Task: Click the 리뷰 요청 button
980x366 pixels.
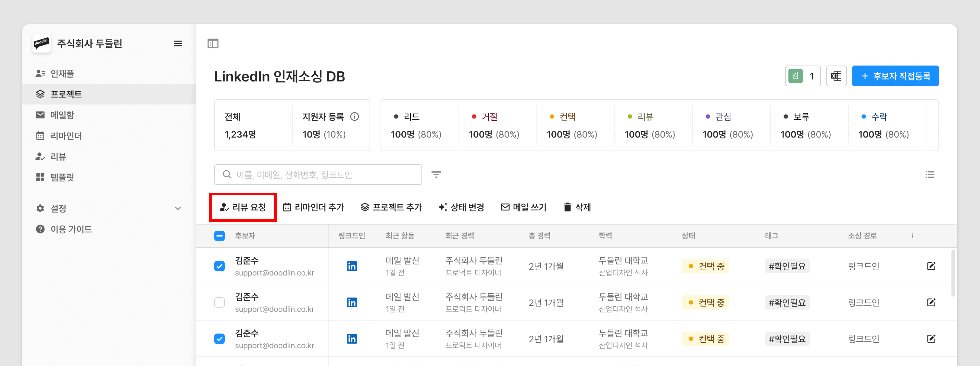Action: pos(243,207)
